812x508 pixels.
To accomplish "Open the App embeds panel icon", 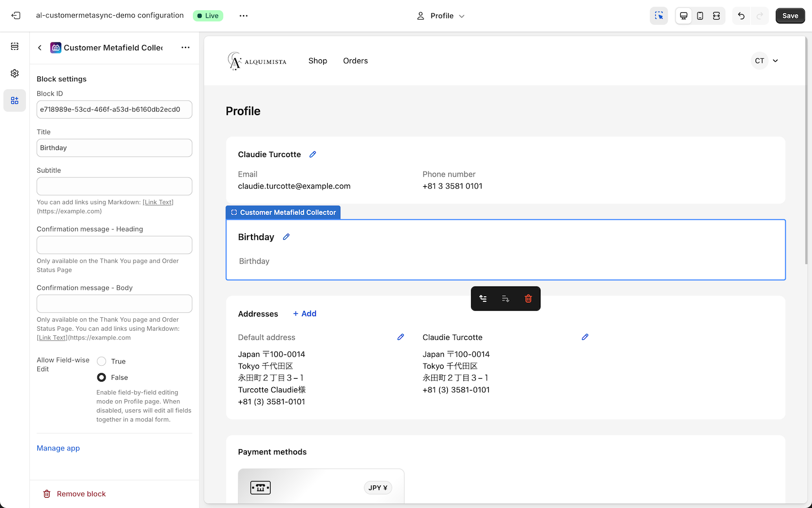I will [x=14, y=100].
